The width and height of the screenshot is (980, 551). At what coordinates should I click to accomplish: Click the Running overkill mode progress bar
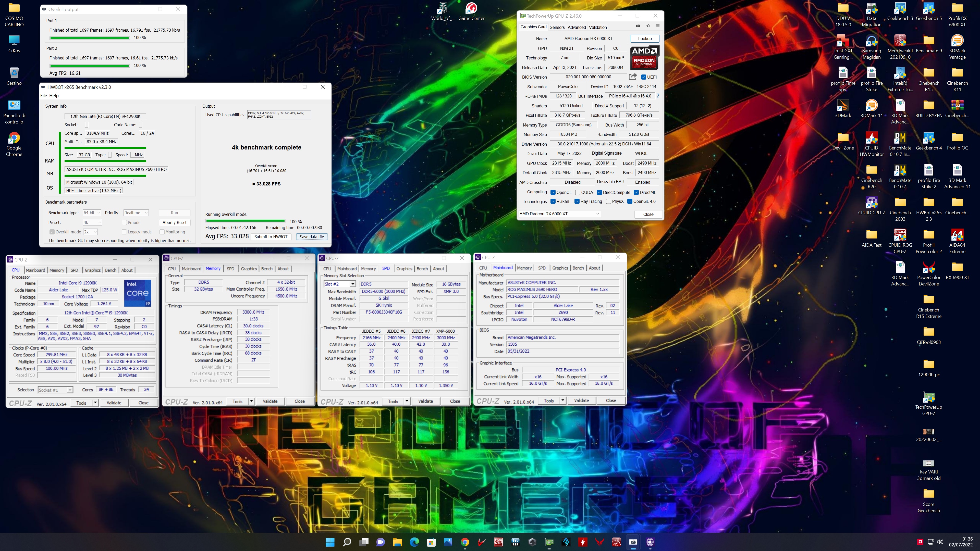(x=245, y=221)
